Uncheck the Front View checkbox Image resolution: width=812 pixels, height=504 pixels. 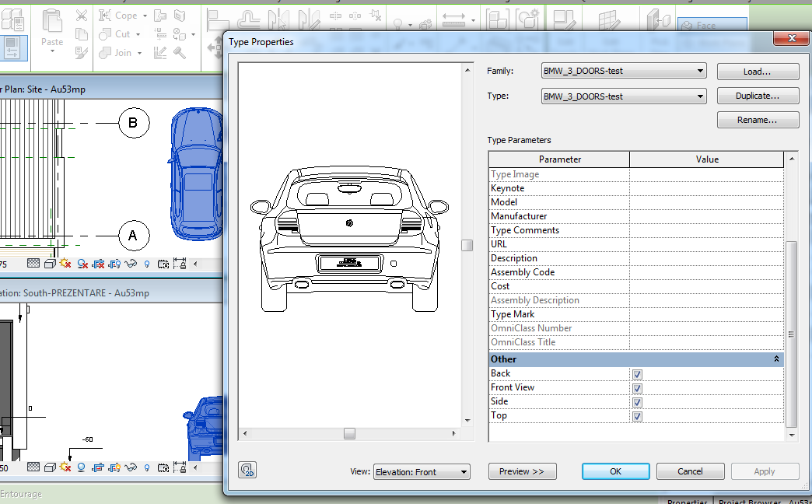pyautogui.click(x=638, y=388)
